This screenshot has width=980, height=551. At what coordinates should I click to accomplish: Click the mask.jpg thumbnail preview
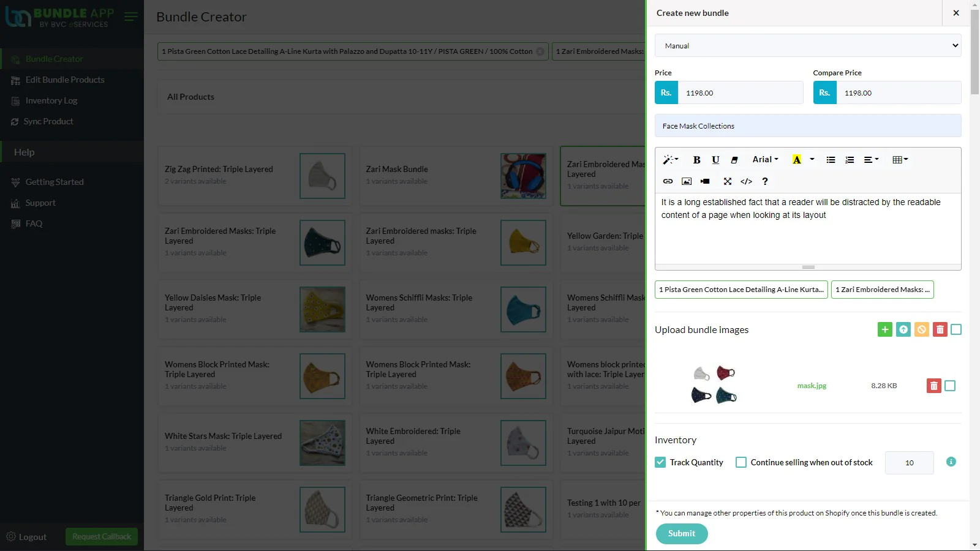(x=714, y=385)
